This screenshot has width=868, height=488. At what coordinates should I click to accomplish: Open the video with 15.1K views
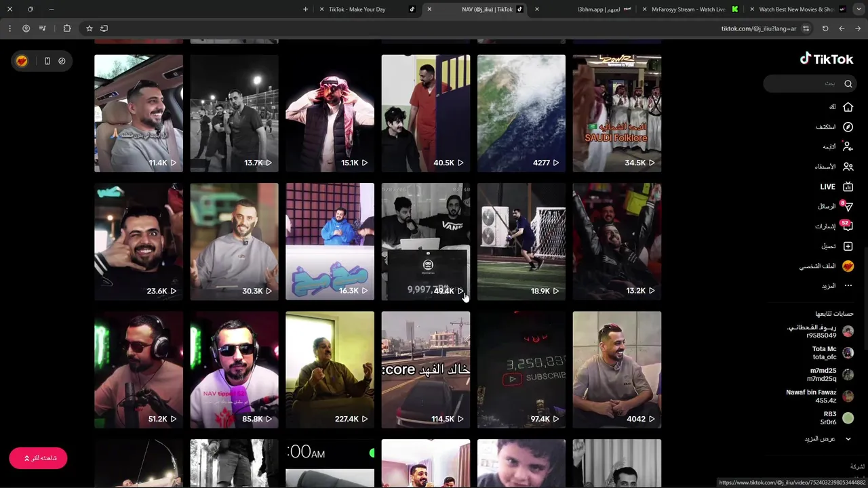(330, 113)
